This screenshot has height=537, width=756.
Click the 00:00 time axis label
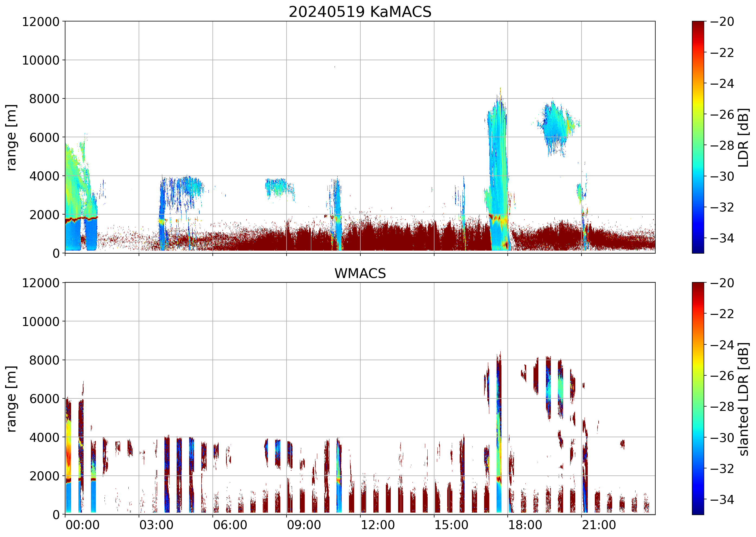pyautogui.click(x=82, y=525)
